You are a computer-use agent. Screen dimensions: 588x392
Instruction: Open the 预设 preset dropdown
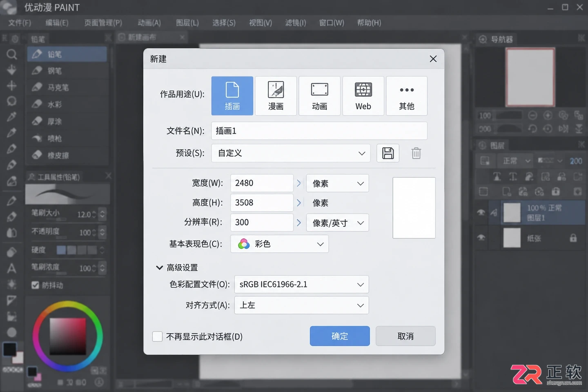pos(291,153)
